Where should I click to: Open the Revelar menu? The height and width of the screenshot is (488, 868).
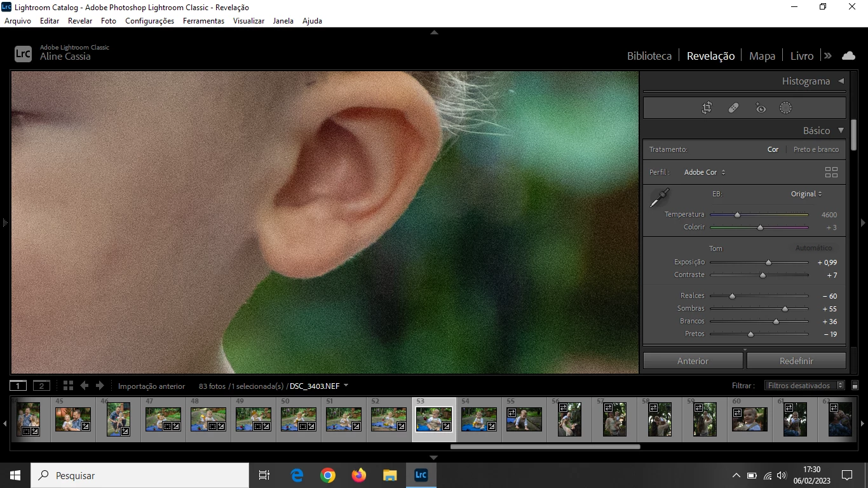(80, 21)
